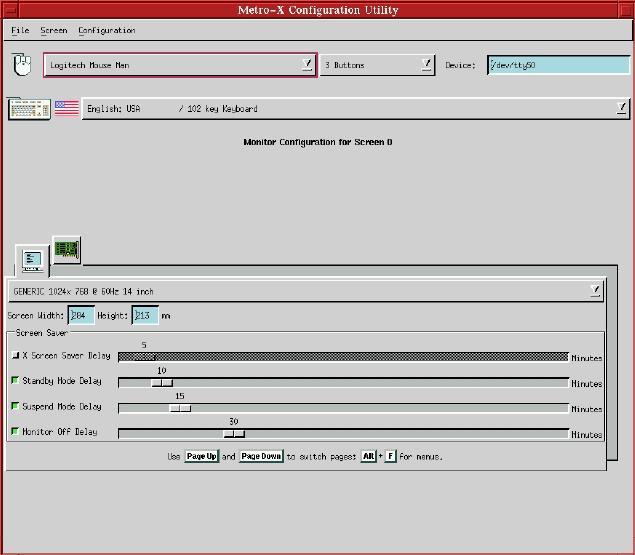Toggle Monitor Off Delay checkbox
The height and width of the screenshot is (555, 635).
[15, 432]
